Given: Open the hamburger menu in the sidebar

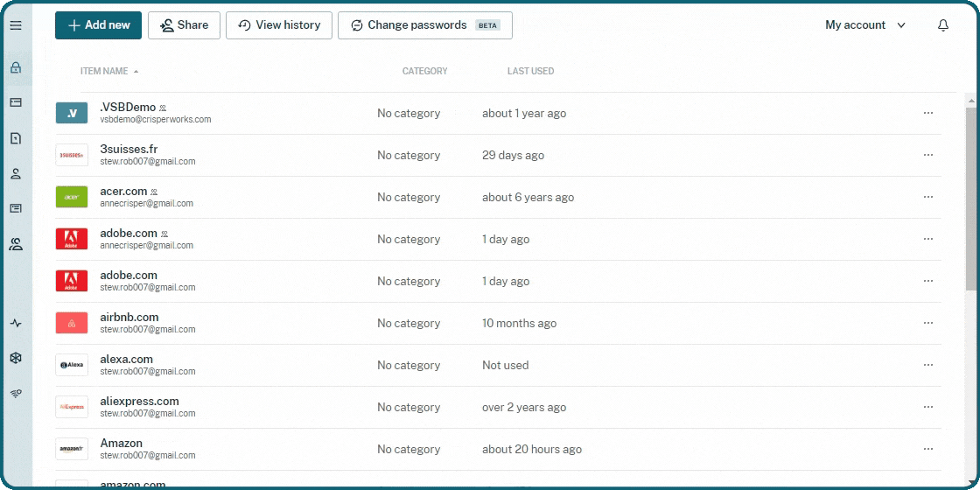Looking at the screenshot, I should 15,25.
